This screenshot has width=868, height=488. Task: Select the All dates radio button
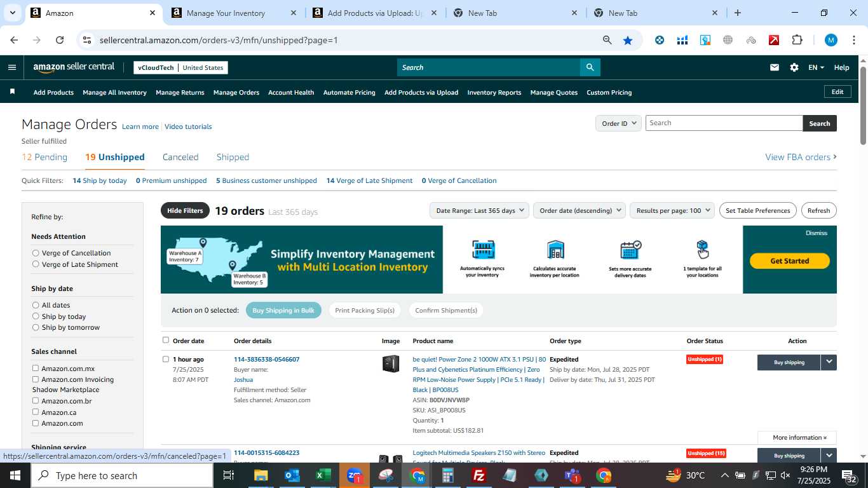pos(36,305)
